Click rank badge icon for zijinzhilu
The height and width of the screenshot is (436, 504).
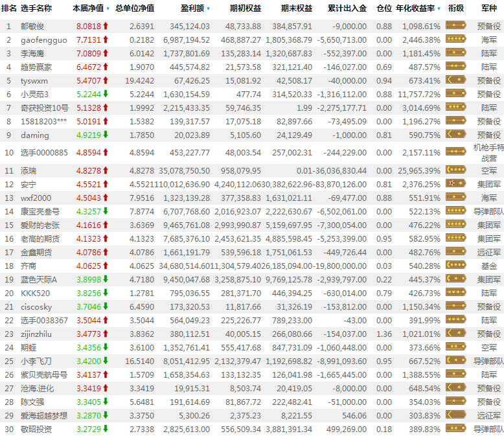click(456, 333)
